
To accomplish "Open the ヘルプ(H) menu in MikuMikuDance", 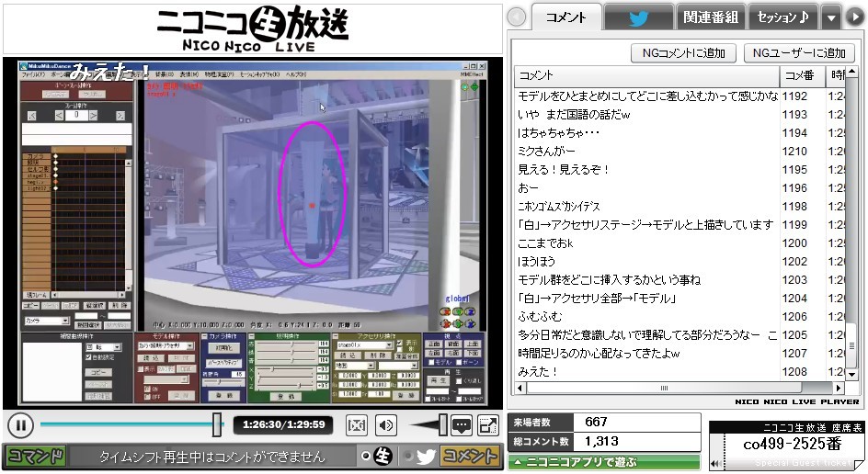I will pyautogui.click(x=294, y=74).
